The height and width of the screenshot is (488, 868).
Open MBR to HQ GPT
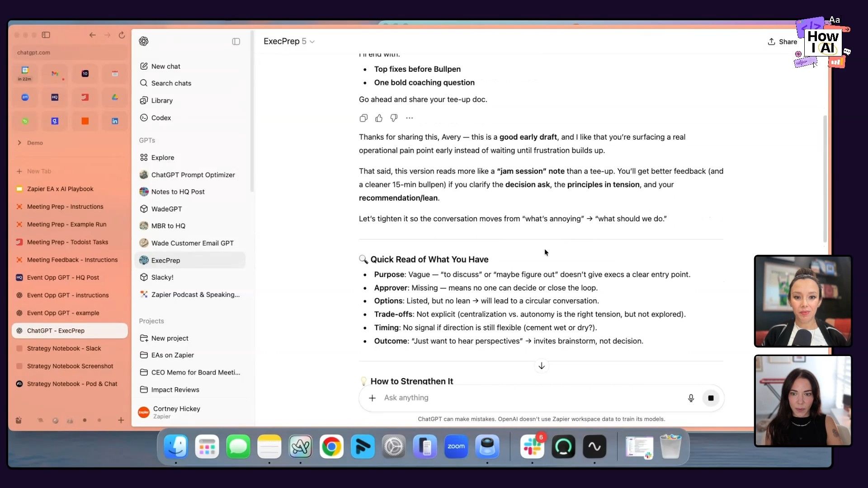190,226
